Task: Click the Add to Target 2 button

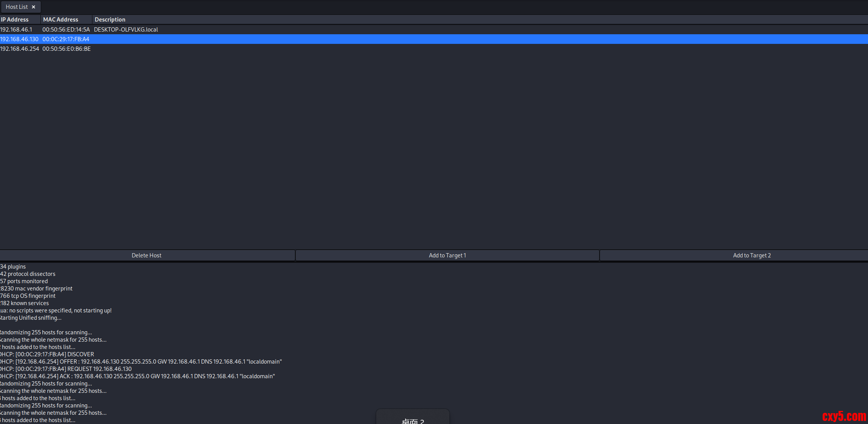Action: tap(751, 255)
